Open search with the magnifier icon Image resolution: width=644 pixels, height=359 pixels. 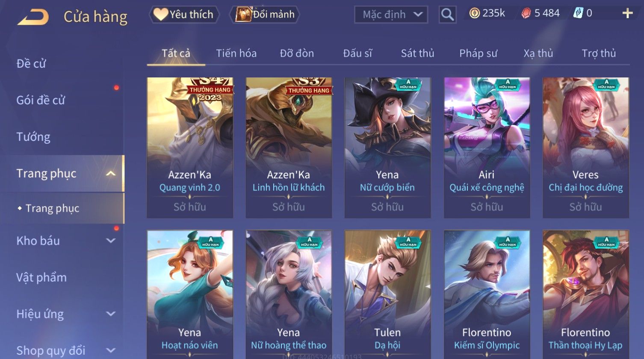[447, 15]
